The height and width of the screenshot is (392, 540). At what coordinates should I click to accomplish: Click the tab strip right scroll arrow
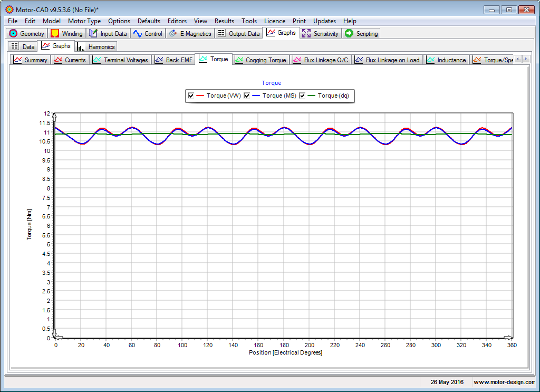[x=526, y=59]
